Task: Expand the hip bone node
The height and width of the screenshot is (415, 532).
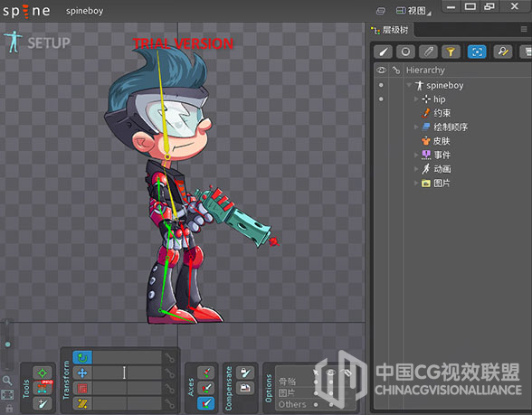Action: click(x=416, y=99)
